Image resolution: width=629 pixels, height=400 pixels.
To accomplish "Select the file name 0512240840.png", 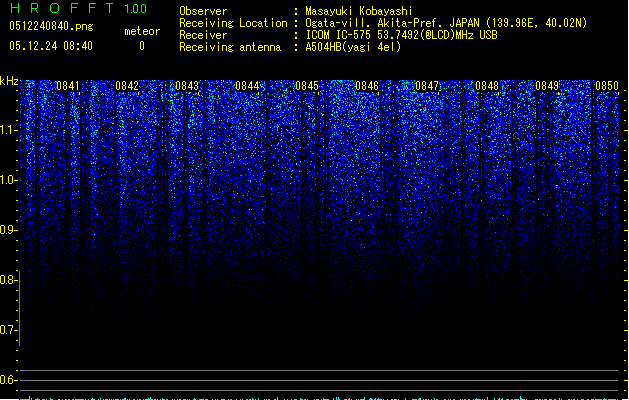I will click(51, 26).
